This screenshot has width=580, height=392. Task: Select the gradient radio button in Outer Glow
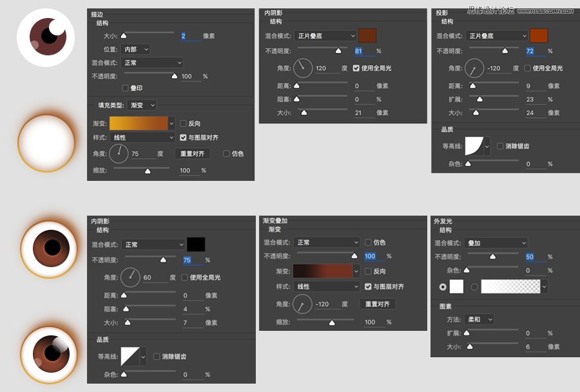tap(474, 286)
